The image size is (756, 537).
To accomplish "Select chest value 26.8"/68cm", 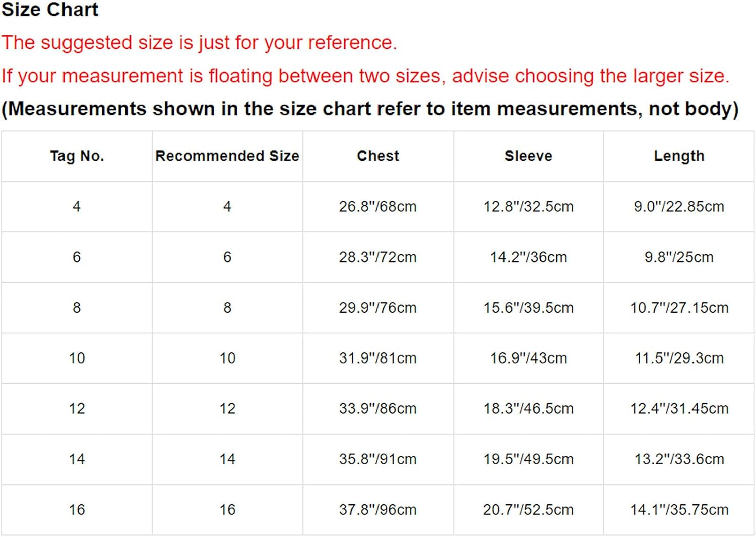I will [x=378, y=207].
